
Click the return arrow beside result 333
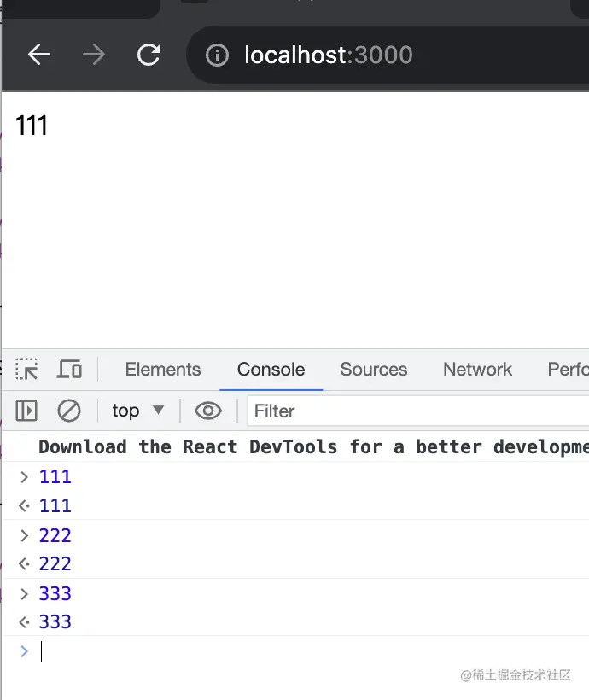tap(24, 621)
